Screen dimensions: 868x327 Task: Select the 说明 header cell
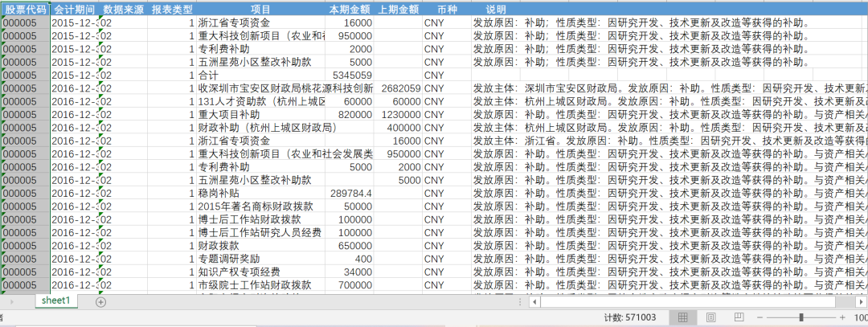[x=495, y=10]
